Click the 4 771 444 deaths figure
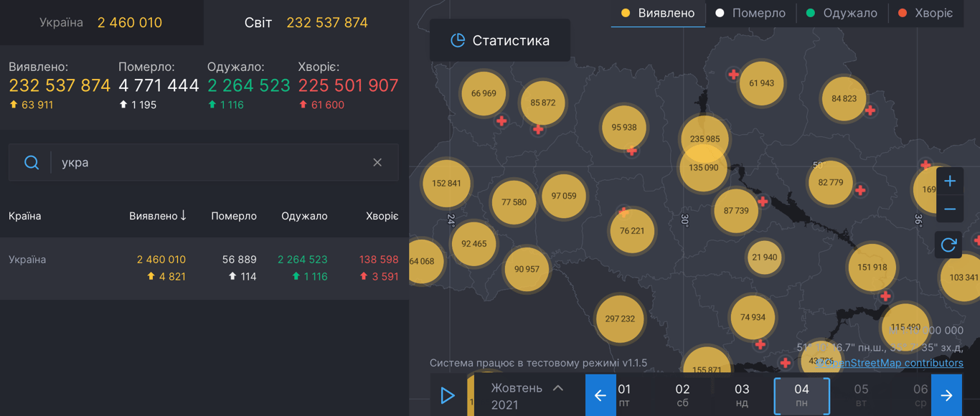This screenshot has height=416, width=980. 159,85
